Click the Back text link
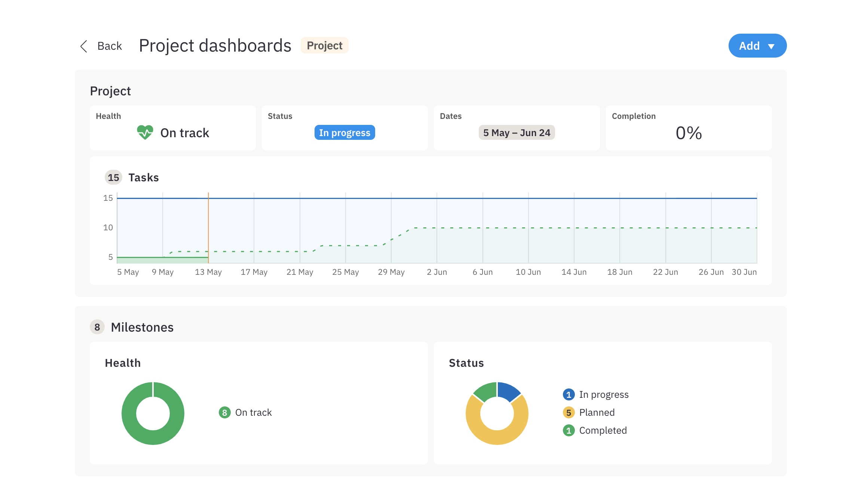Viewport: 861px width, 504px height. pos(110,46)
